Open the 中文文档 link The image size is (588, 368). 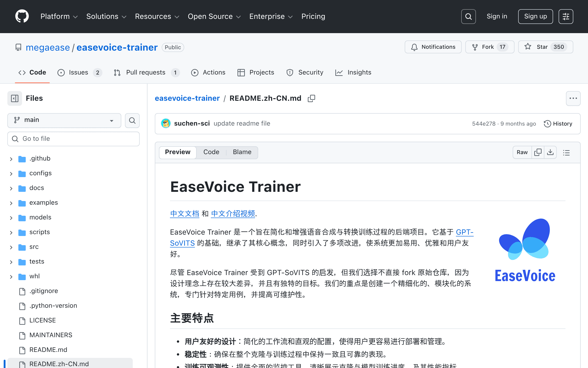point(184,214)
